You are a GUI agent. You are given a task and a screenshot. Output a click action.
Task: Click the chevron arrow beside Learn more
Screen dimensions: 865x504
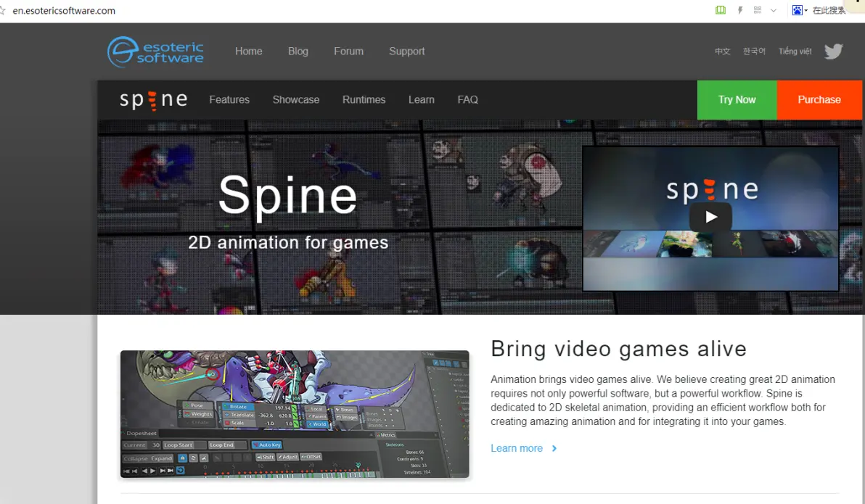pyautogui.click(x=554, y=448)
